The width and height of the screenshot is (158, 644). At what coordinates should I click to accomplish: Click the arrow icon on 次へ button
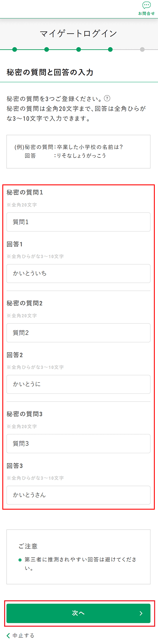click(x=141, y=613)
